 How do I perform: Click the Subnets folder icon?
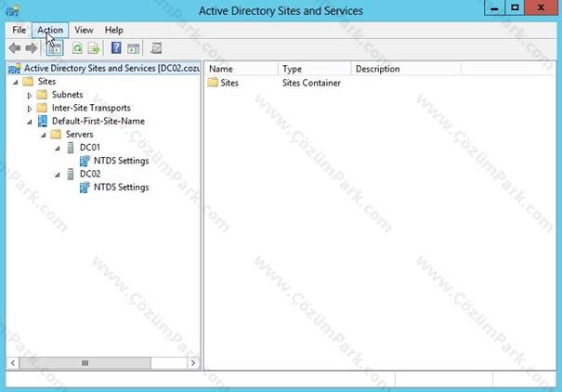42,95
